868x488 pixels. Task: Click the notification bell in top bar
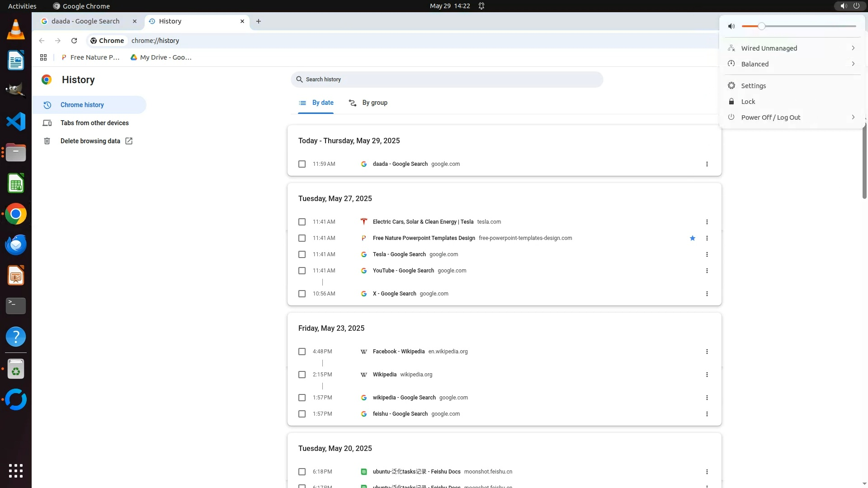481,6
